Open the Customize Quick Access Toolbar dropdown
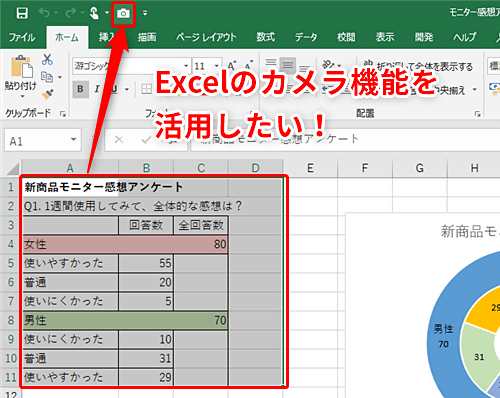The image size is (500, 398). click(x=145, y=13)
